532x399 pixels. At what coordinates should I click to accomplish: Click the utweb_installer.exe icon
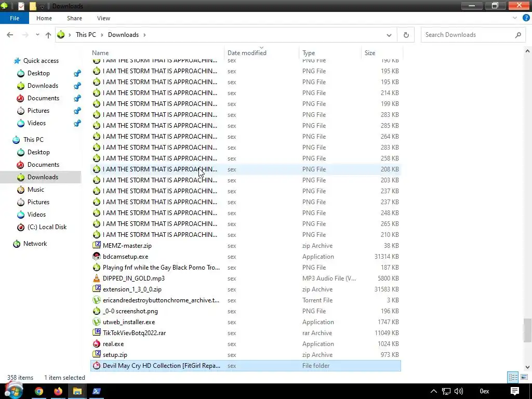pos(97,322)
